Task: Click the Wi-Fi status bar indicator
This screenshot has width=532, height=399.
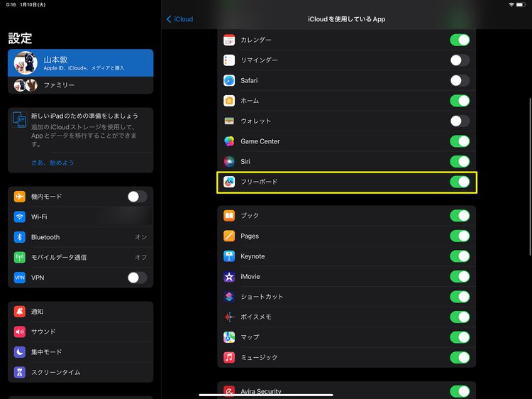Action: coord(511,5)
